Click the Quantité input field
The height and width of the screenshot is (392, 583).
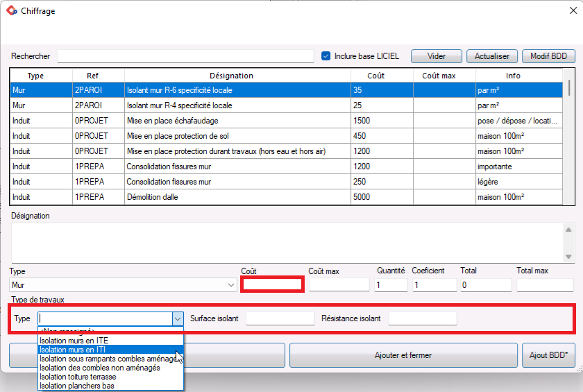click(391, 284)
